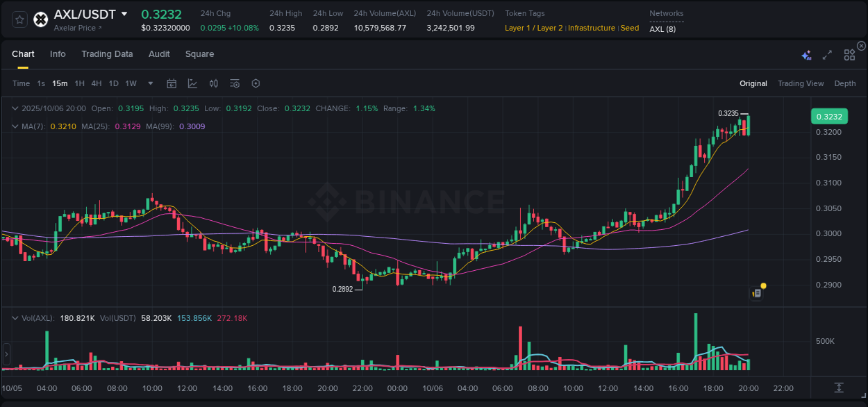Open chart settings via the hexagon gear icon
Screen dimensions: 868x407
click(x=256, y=83)
